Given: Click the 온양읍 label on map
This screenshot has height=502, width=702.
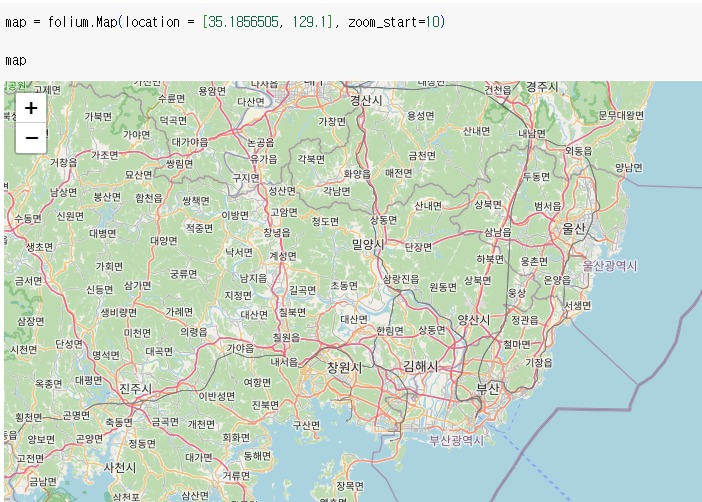Looking at the screenshot, I should coord(557,280).
